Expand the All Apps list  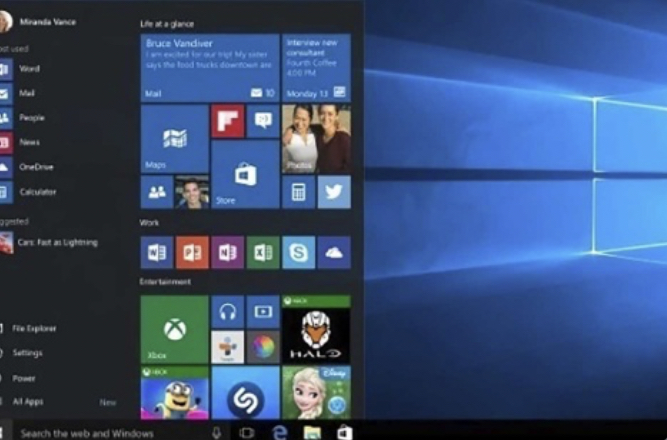26,402
